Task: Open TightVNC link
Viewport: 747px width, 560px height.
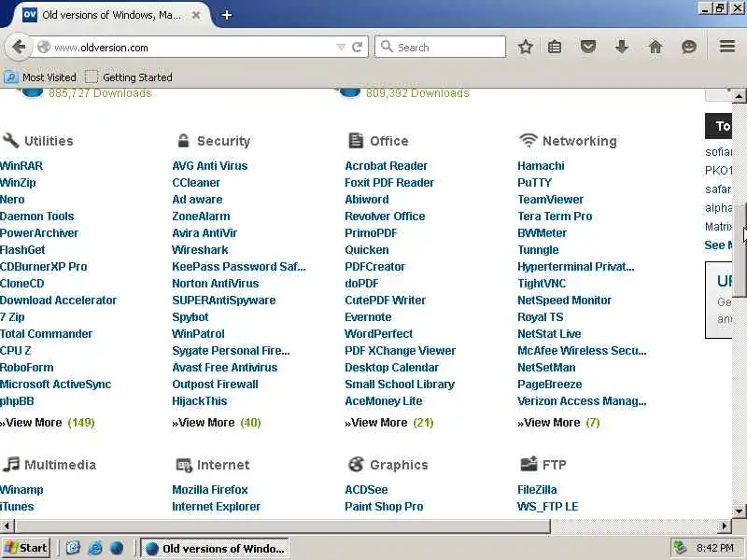Action: (542, 284)
